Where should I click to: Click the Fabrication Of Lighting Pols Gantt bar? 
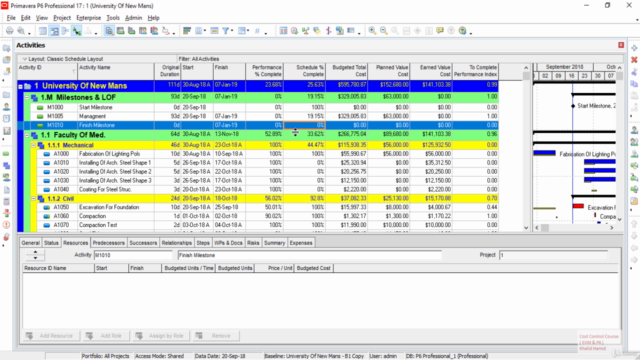pos(544,153)
